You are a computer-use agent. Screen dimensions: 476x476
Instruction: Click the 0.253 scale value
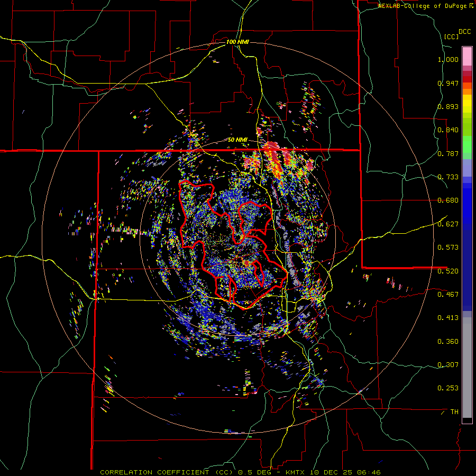click(x=448, y=388)
